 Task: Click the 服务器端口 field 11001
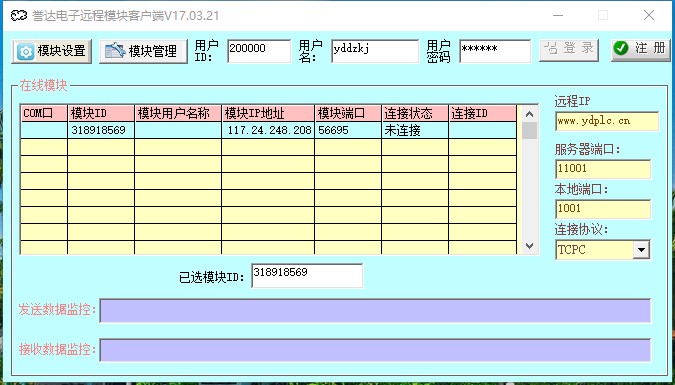coord(603,169)
